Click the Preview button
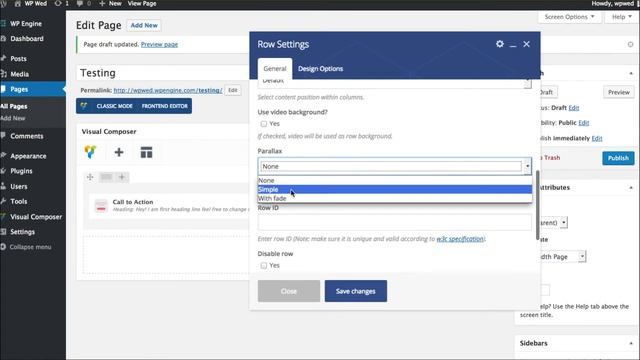Viewport: 640px width, 360px height. pyautogui.click(x=618, y=92)
